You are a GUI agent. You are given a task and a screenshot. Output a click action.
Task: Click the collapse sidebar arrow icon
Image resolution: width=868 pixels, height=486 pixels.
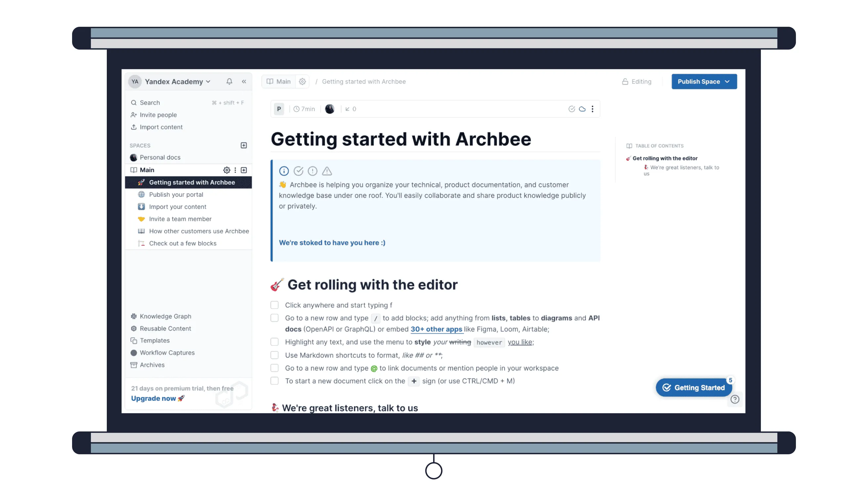coord(244,81)
